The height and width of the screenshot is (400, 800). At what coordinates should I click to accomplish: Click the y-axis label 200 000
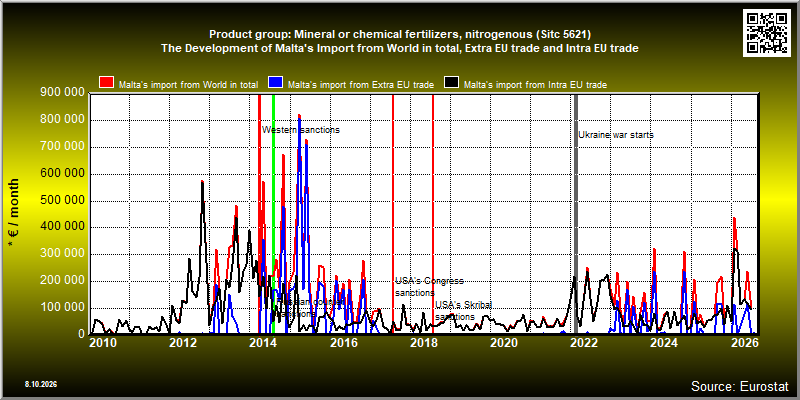(x=61, y=281)
